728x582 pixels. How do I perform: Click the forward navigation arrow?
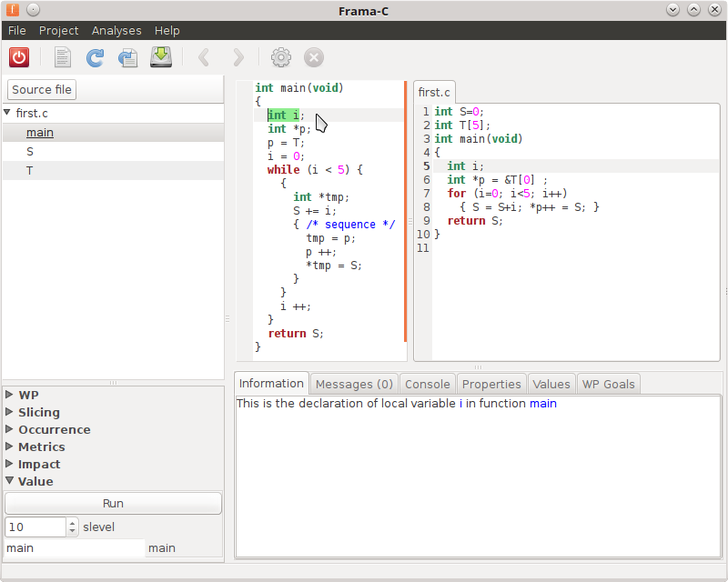pyautogui.click(x=238, y=57)
